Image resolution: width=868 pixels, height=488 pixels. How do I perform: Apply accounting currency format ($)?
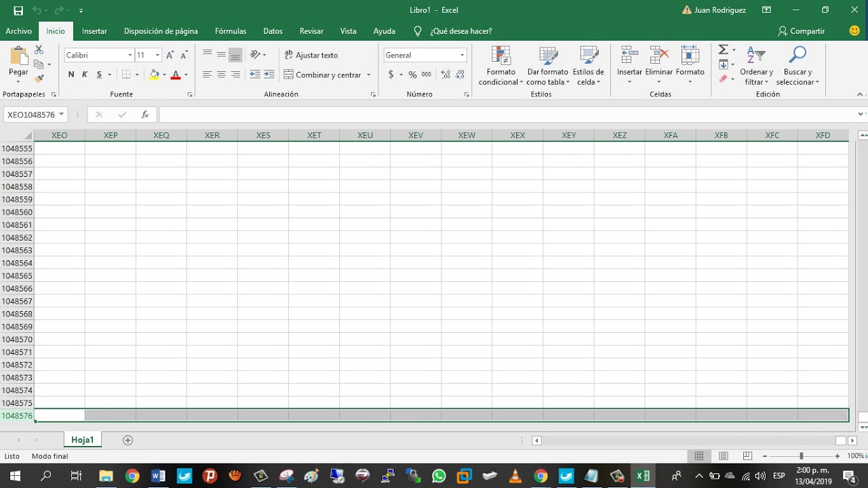391,75
